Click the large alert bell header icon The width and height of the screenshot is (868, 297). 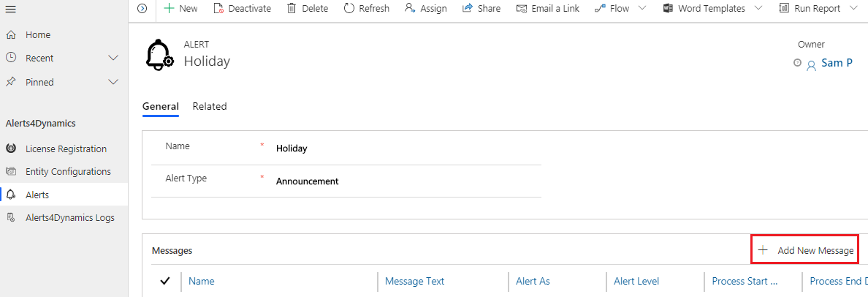point(159,55)
